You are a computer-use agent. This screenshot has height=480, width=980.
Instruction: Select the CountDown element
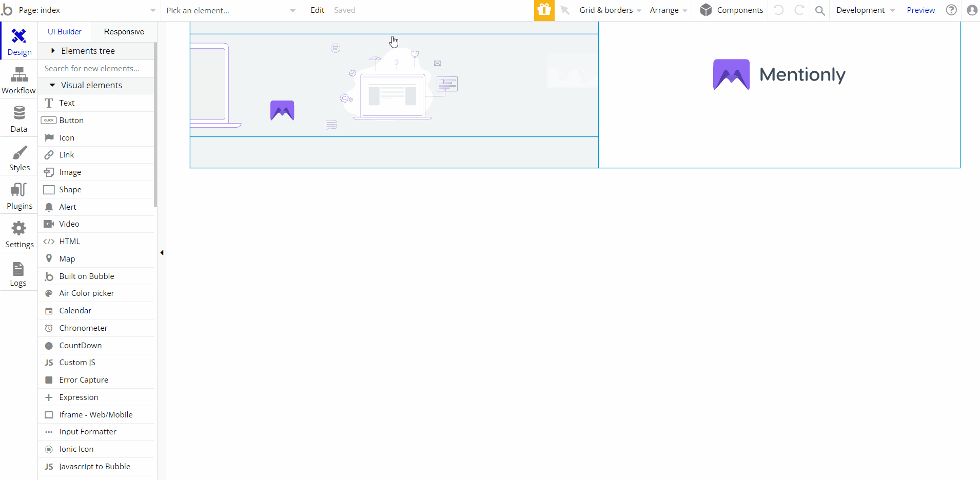(x=96, y=346)
